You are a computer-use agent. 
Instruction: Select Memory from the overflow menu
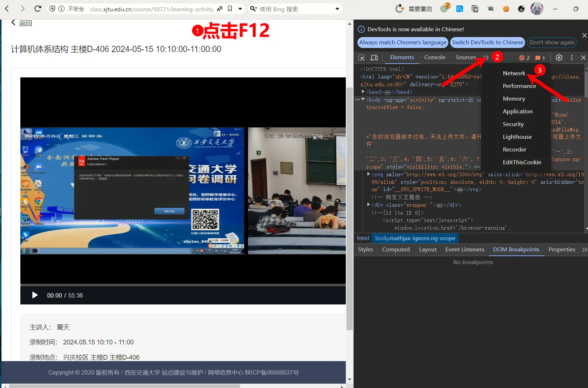tap(514, 98)
